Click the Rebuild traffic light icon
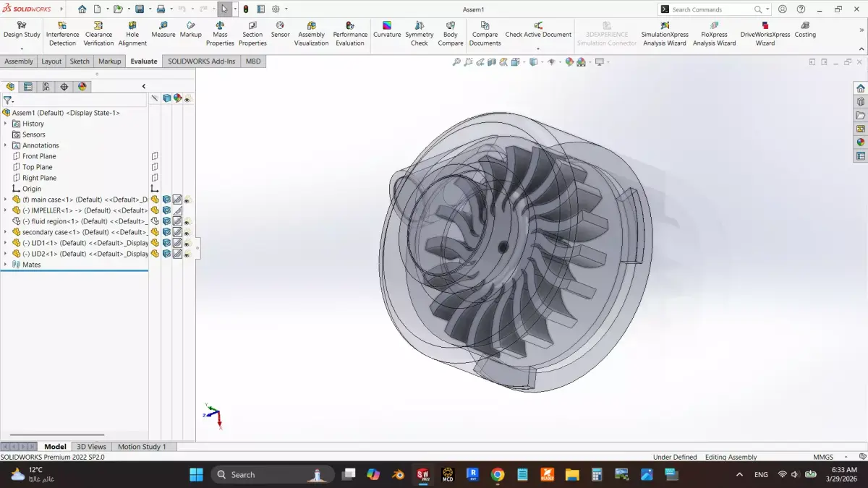This screenshot has width=868, height=488. coord(246,9)
